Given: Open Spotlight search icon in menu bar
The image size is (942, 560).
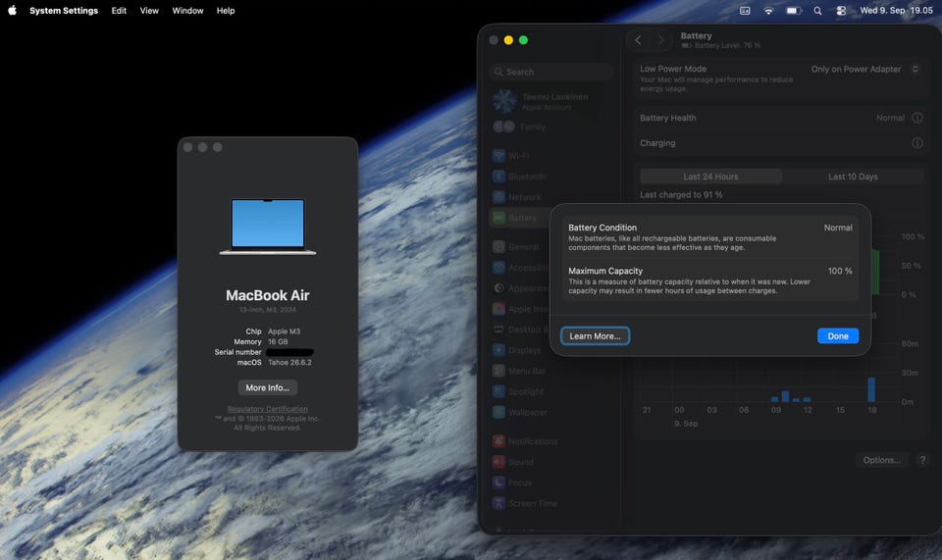Looking at the screenshot, I should click(817, 10).
